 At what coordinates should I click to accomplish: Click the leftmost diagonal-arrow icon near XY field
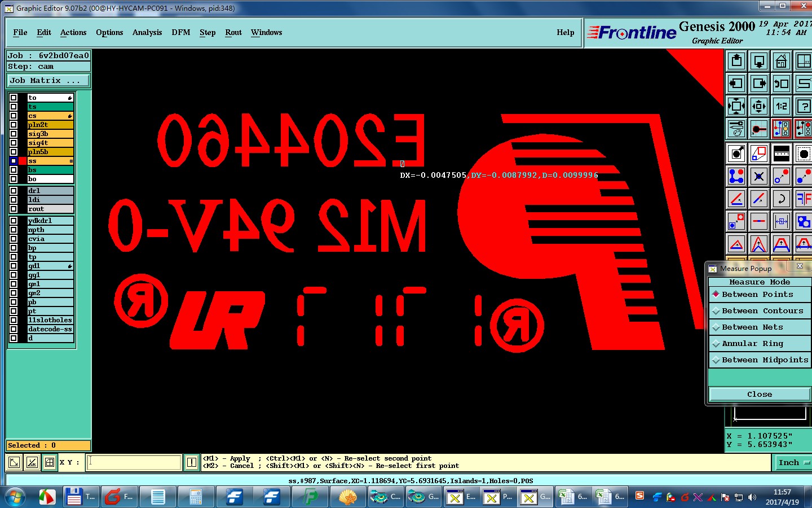[15, 462]
